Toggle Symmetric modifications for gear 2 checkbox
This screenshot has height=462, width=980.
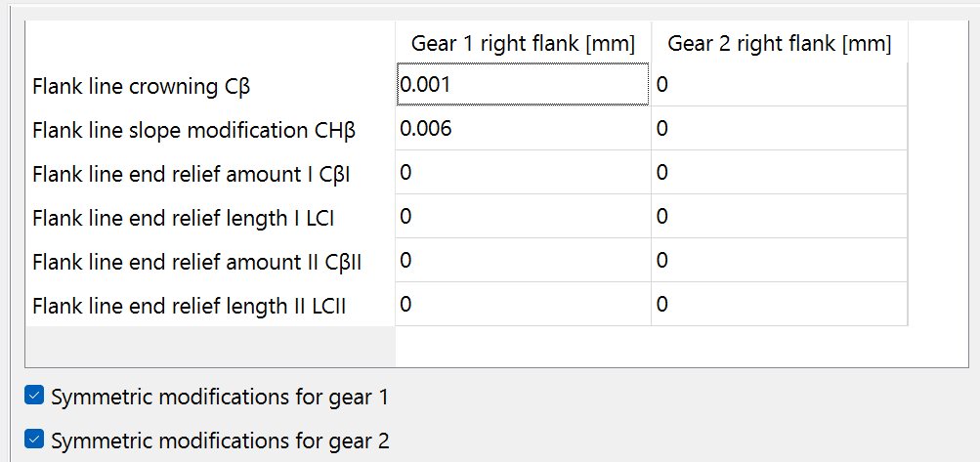coord(34,440)
